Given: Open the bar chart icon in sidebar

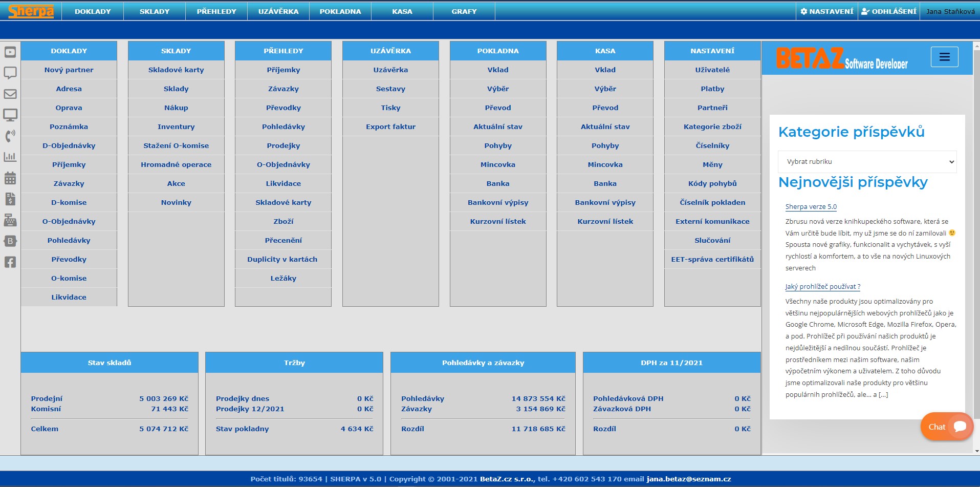Looking at the screenshot, I should coord(10,157).
